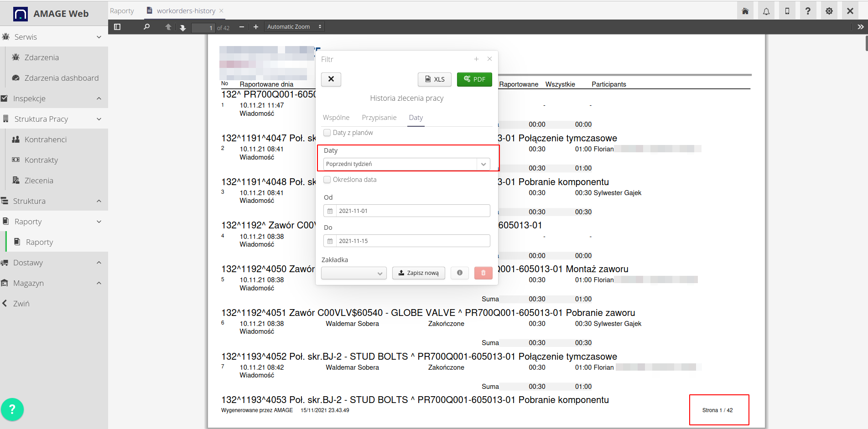Toggle the PDF viewer sidebar panel
This screenshot has width=868, height=429.
(117, 26)
